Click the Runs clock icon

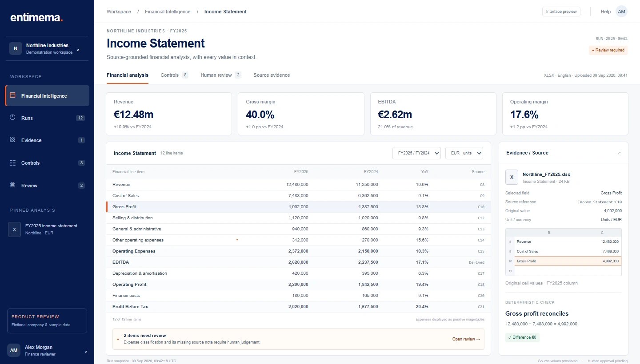pos(12,118)
